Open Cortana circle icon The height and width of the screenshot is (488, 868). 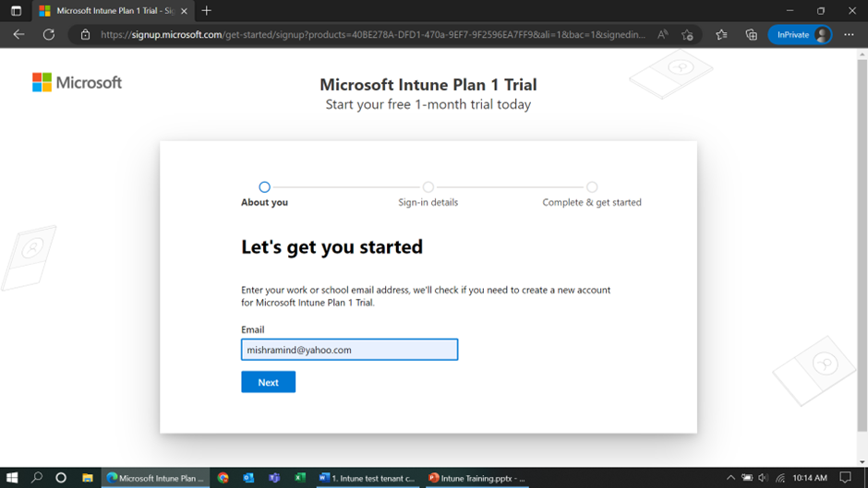tap(61, 478)
